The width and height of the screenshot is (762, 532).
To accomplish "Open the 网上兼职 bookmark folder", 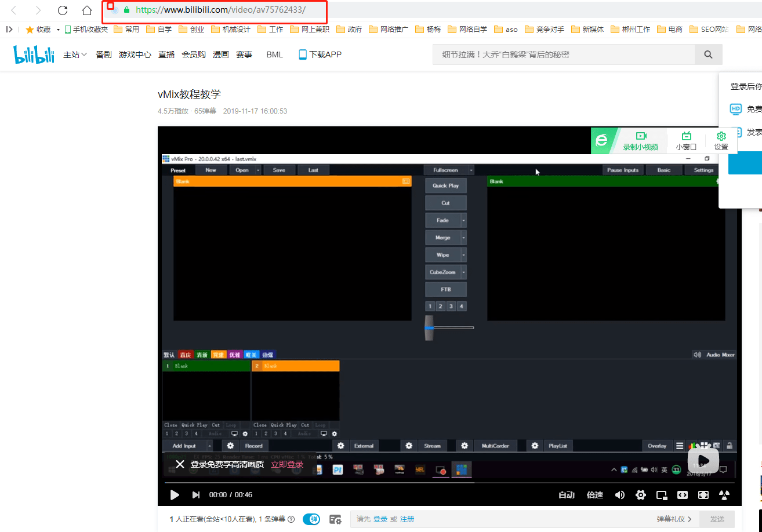I will pos(310,29).
